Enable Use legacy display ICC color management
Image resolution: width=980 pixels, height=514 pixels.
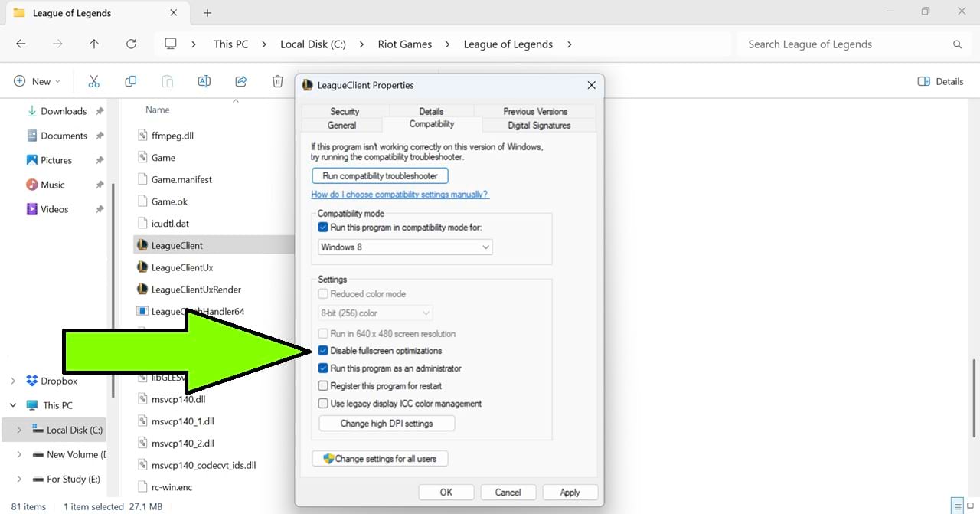tap(323, 404)
